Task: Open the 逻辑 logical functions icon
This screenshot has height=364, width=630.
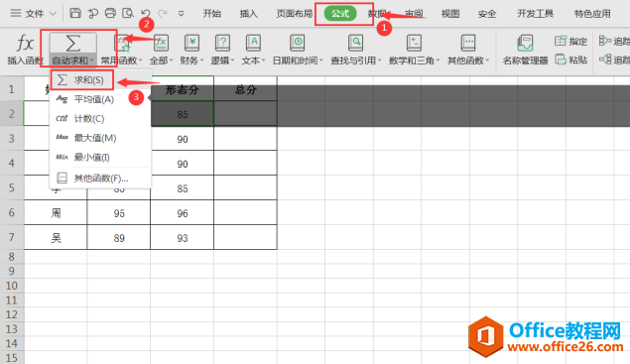Action: (x=222, y=43)
